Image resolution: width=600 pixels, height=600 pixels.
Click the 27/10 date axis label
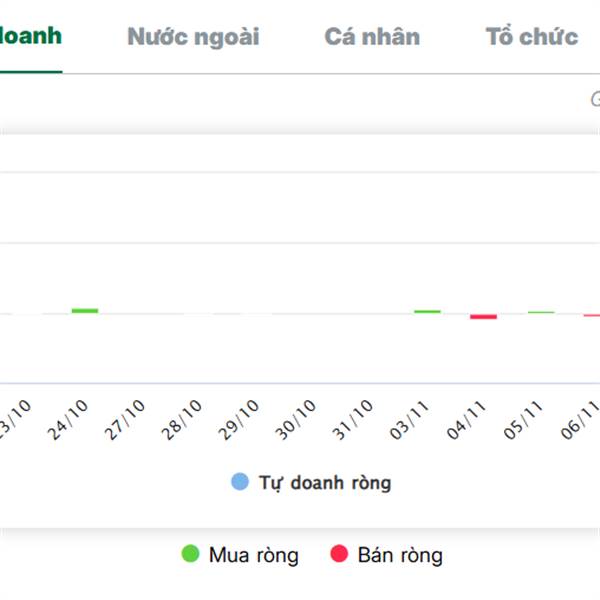point(126,420)
